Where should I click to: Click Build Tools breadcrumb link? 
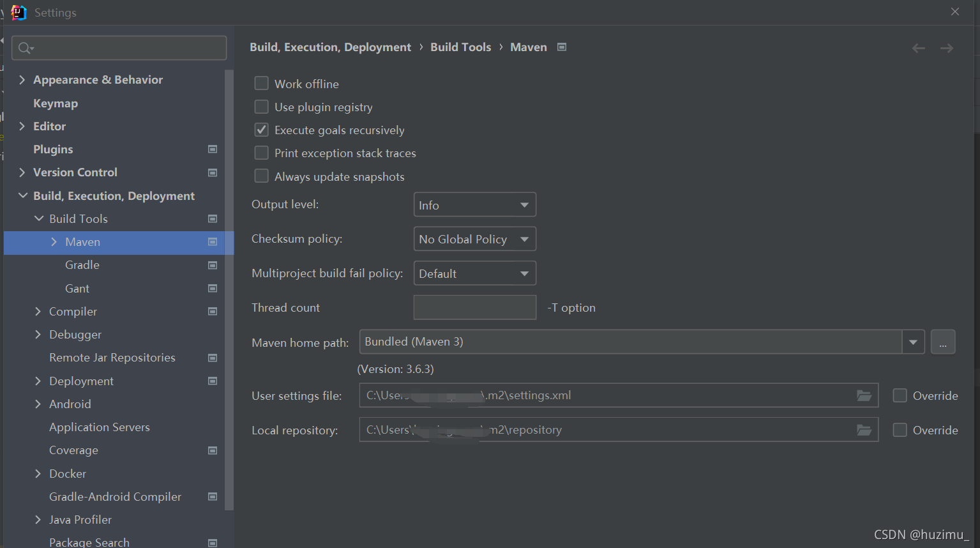pyautogui.click(x=461, y=47)
